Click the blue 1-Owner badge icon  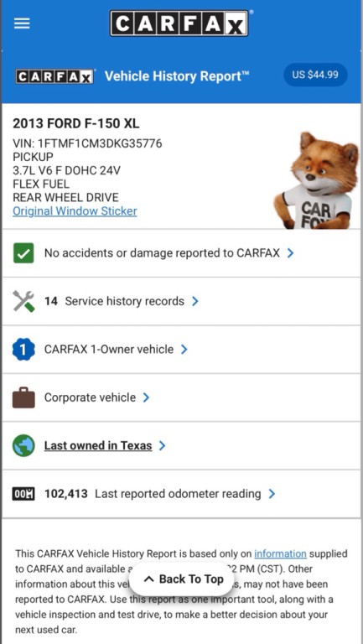click(x=23, y=350)
